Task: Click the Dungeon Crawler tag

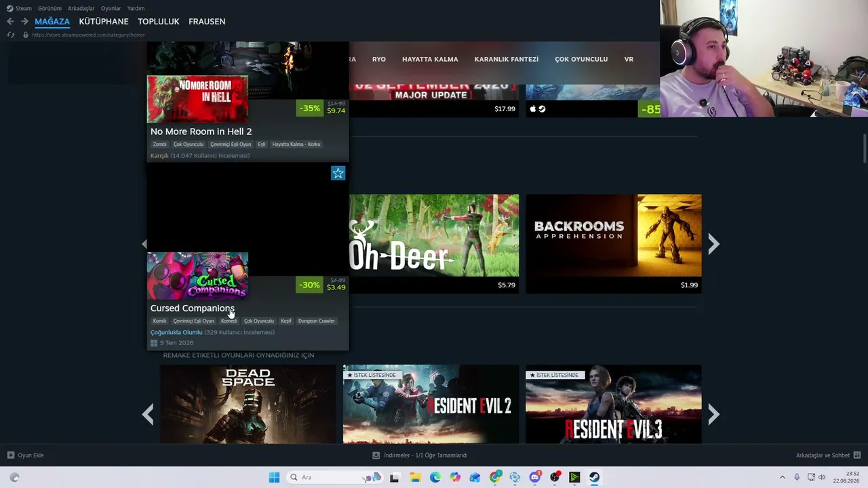Action: [317, 321]
